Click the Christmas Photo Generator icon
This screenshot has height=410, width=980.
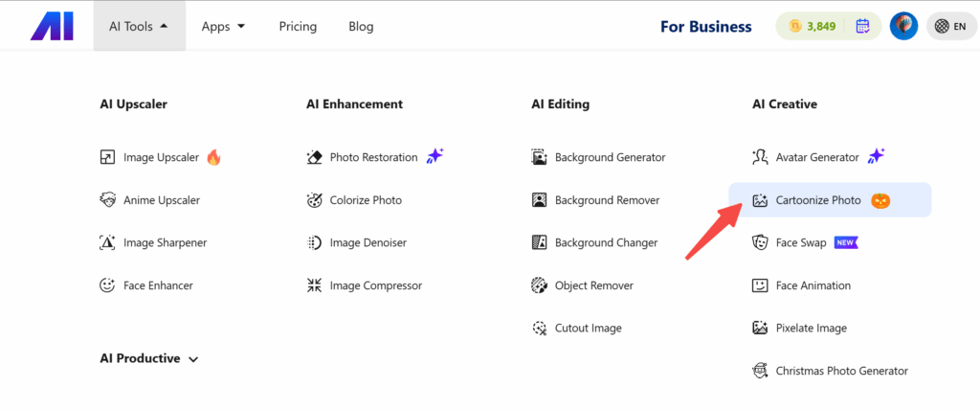point(760,371)
